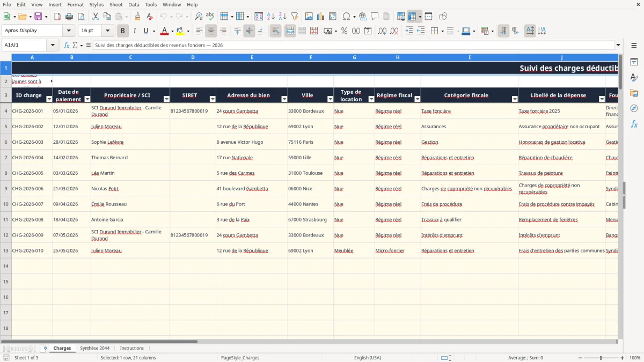
Task: Click zoom in plus button
Action: click(623, 358)
